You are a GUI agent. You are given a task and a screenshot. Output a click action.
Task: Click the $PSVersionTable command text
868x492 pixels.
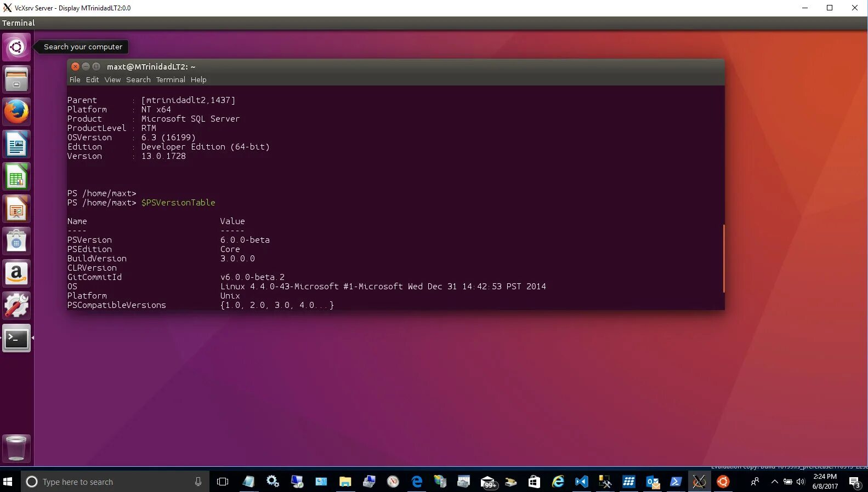pos(178,203)
